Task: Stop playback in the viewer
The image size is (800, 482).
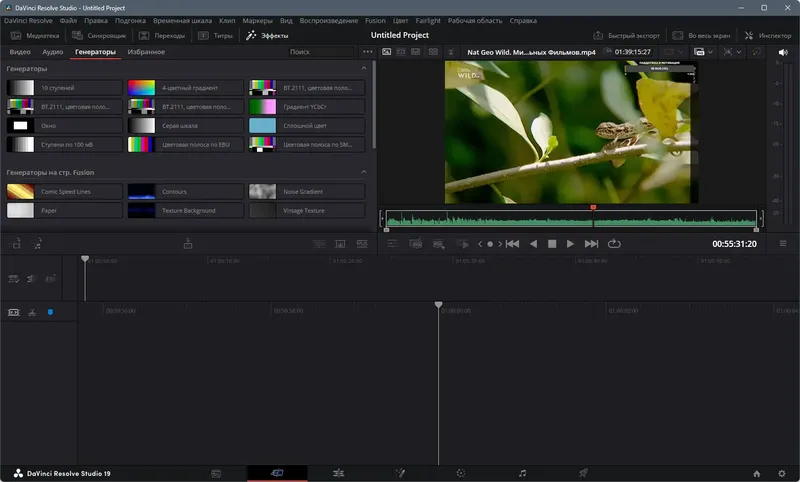Action: (x=551, y=243)
